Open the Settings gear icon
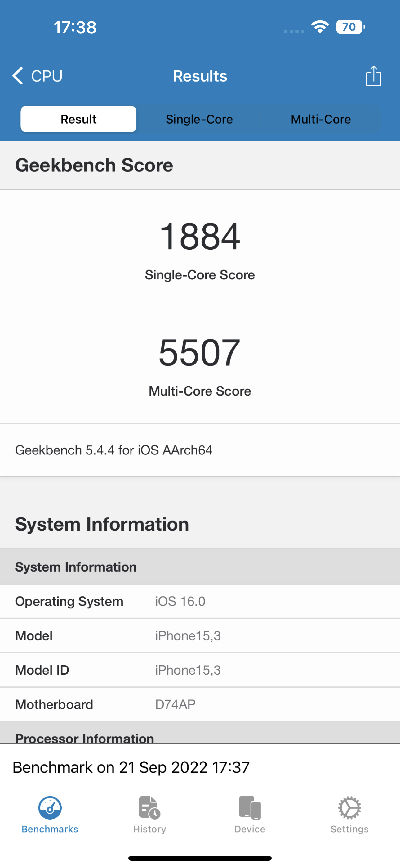The width and height of the screenshot is (400, 868). pos(349,807)
